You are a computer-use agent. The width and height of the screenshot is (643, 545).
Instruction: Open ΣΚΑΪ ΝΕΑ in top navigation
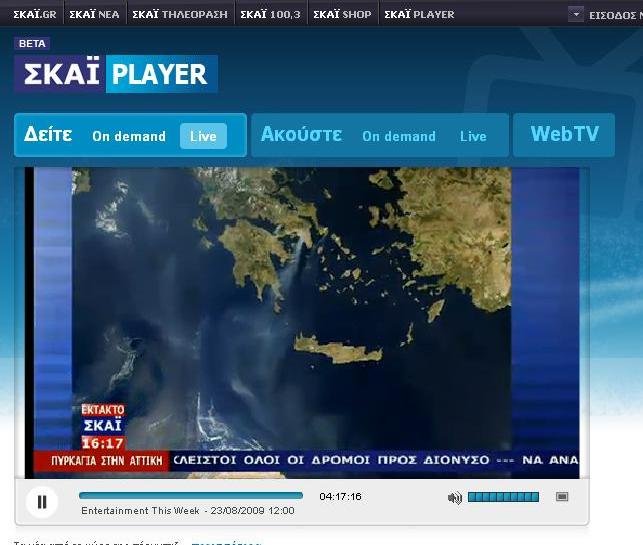click(95, 14)
